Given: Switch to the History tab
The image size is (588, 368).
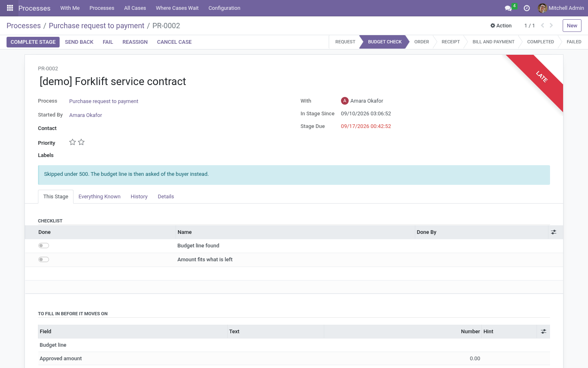Looking at the screenshot, I should [x=139, y=197].
